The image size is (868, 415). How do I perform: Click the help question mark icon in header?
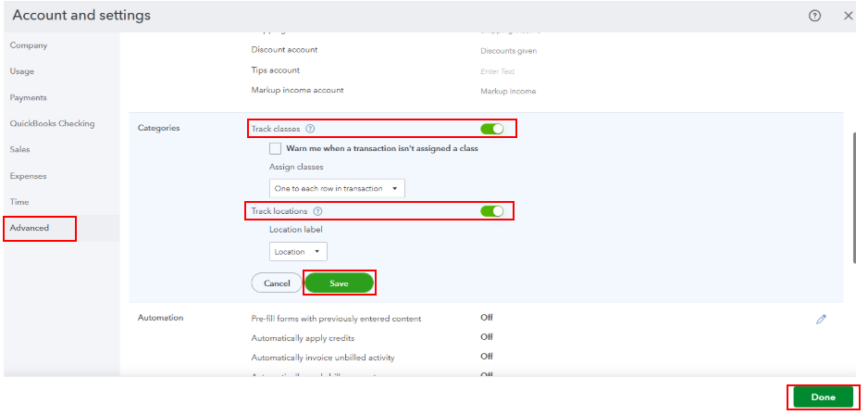814,16
